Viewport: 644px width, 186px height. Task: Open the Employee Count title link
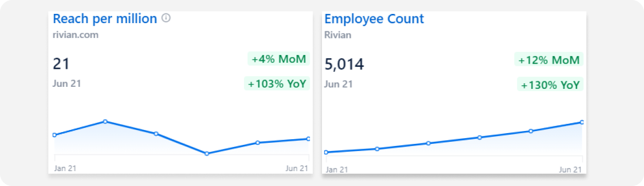374,19
